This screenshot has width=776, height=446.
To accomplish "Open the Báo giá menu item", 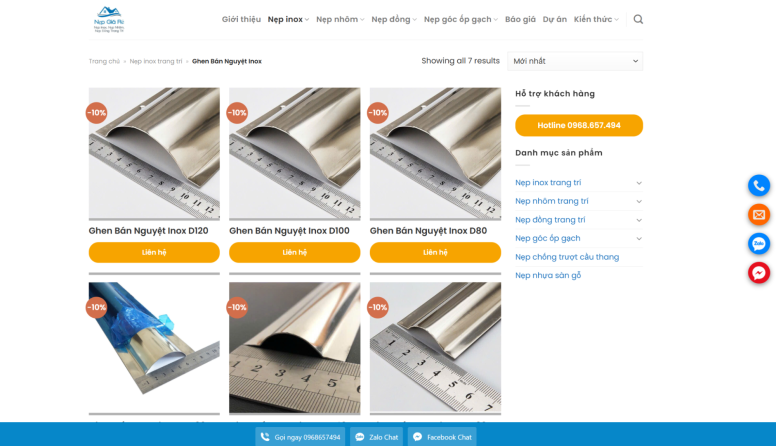I will pyautogui.click(x=520, y=19).
